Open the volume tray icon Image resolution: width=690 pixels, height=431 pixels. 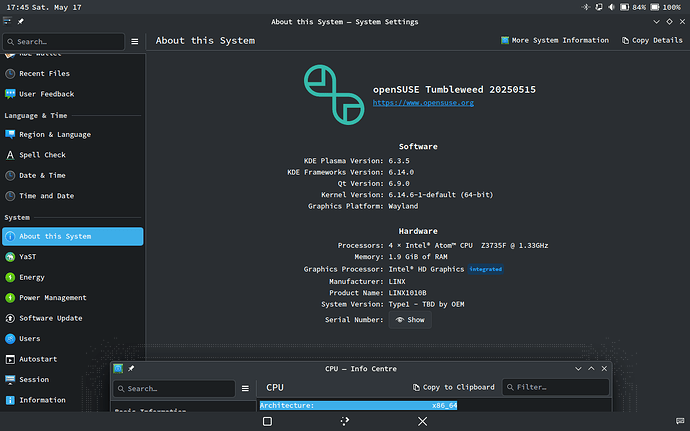click(x=611, y=7)
